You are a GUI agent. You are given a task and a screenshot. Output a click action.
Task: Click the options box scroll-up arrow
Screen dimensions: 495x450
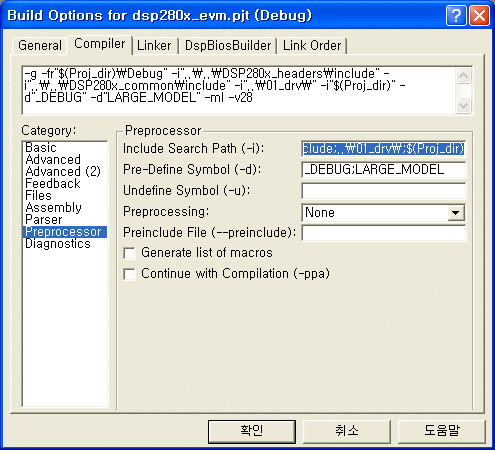[463, 75]
